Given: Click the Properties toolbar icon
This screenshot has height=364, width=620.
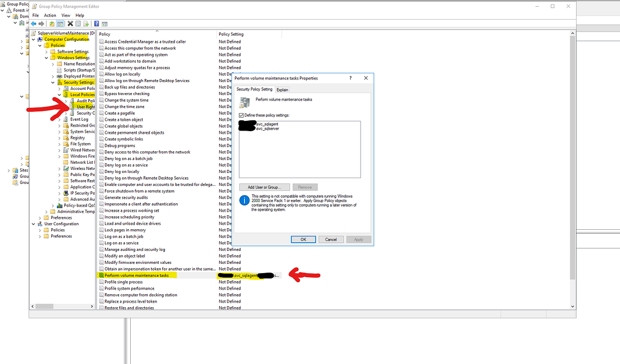Looking at the screenshot, I should [78, 23].
